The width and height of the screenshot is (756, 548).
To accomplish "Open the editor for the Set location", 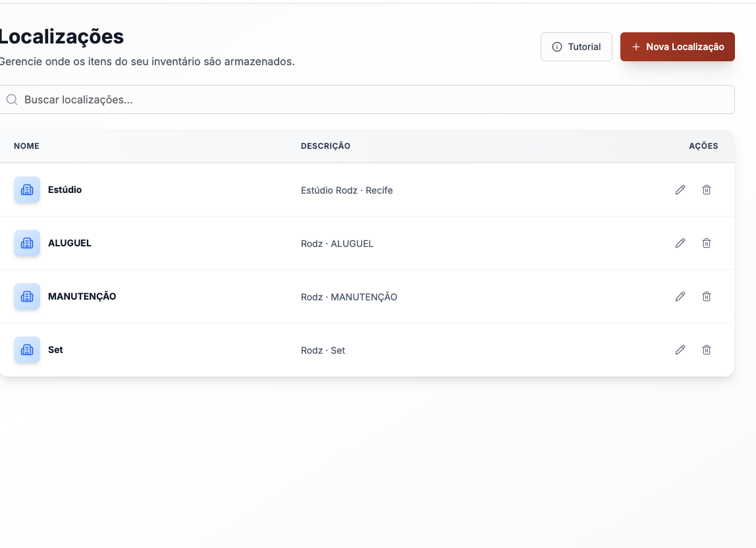I will point(680,350).
